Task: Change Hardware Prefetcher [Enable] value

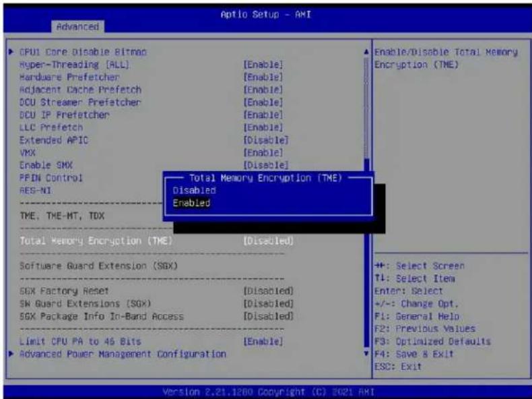Action: (263, 77)
